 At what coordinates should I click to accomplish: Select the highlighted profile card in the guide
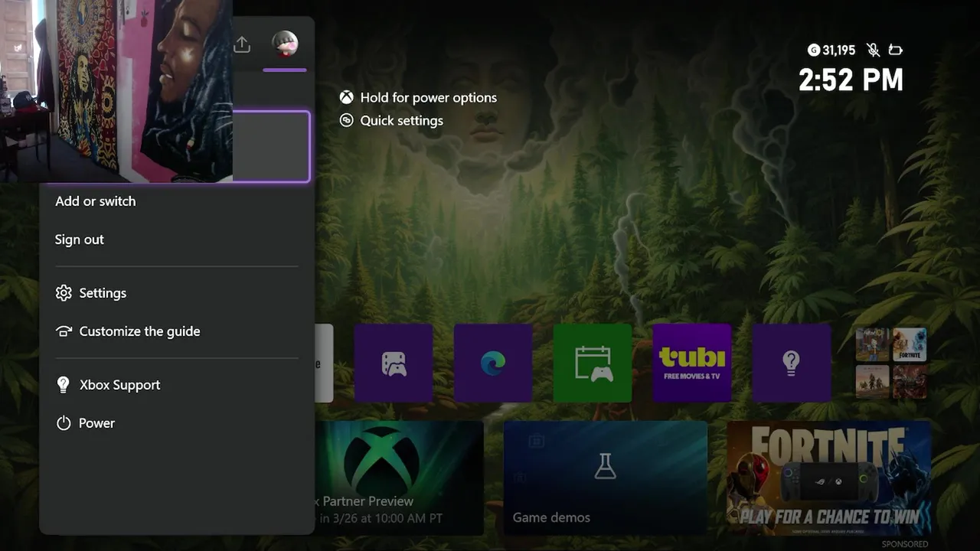[271, 146]
